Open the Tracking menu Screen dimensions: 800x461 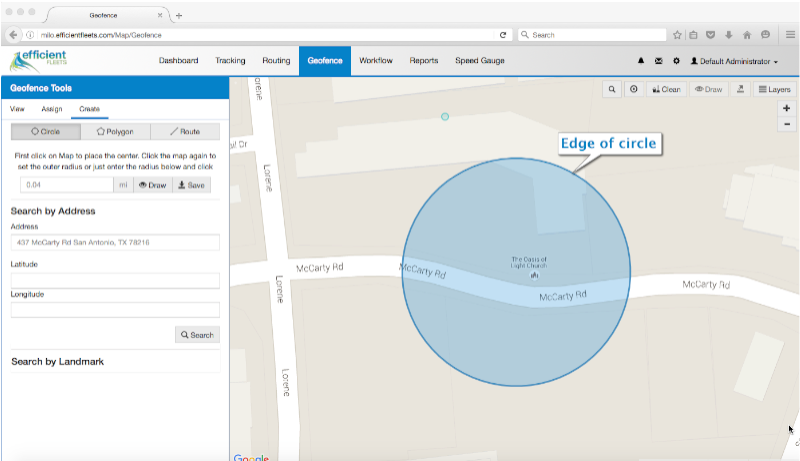(230, 60)
